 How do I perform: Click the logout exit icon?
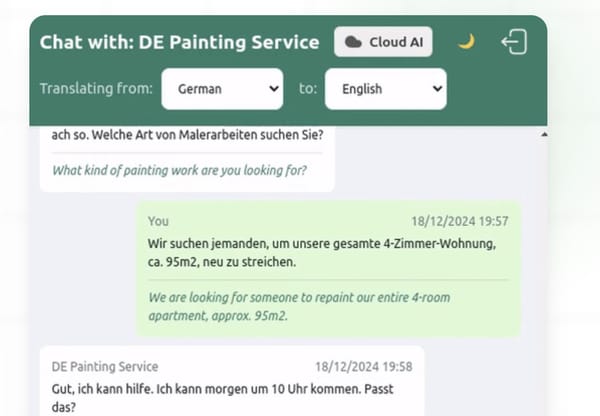pyautogui.click(x=514, y=42)
